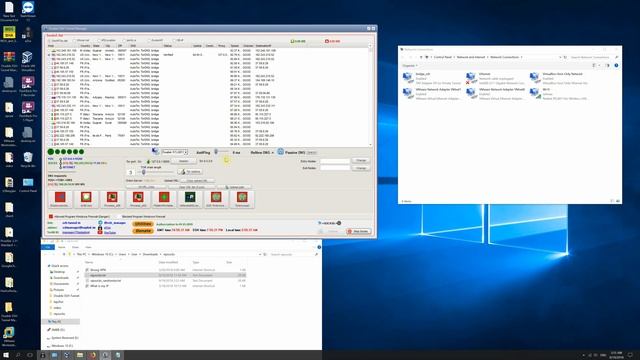Open the Recycle Bin desktop icon
The image size is (640, 360).
28,159
